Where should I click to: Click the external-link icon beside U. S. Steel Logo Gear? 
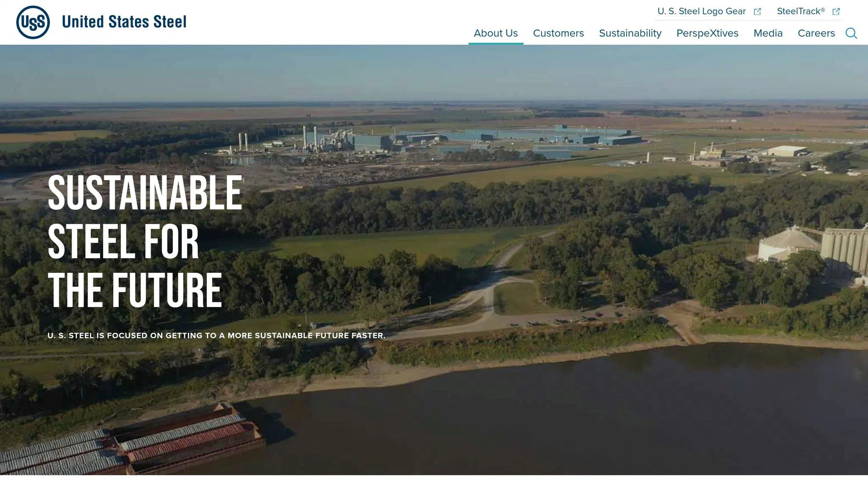pos(757,11)
